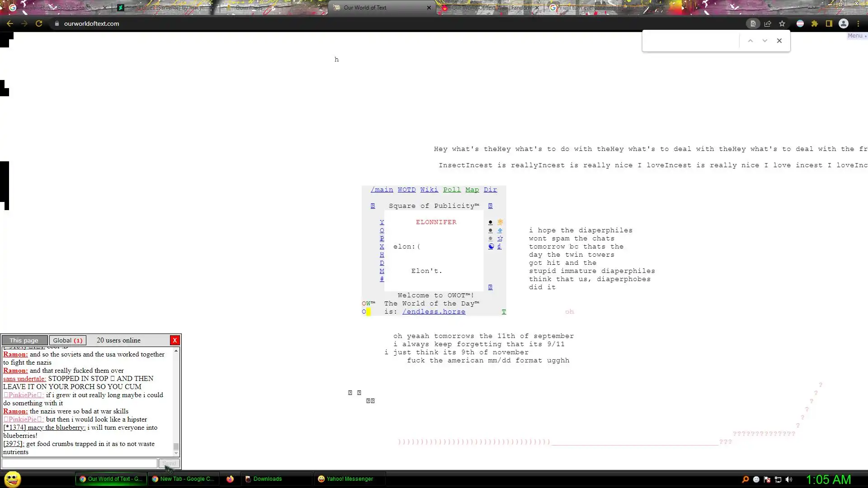Open the /endless.horse world link

[434, 312]
